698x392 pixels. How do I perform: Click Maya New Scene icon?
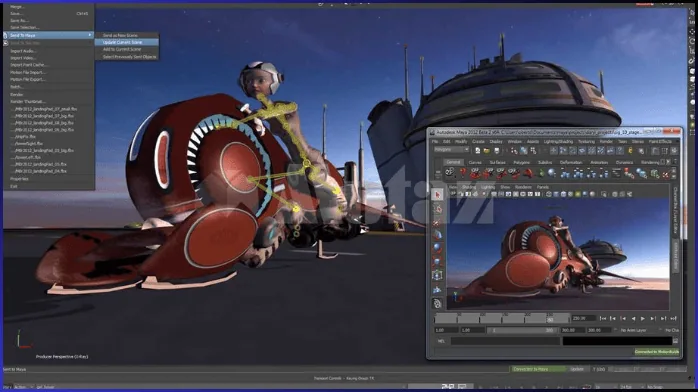[477, 151]
